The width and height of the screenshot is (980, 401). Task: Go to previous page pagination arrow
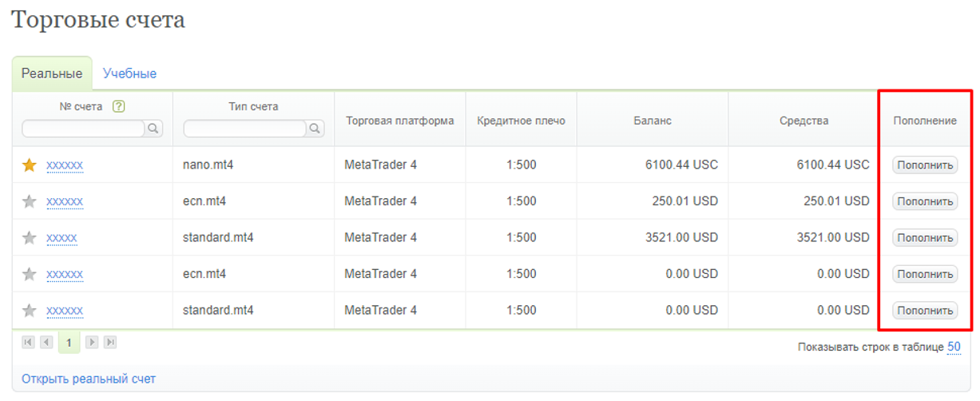click(x=46, y=343)
